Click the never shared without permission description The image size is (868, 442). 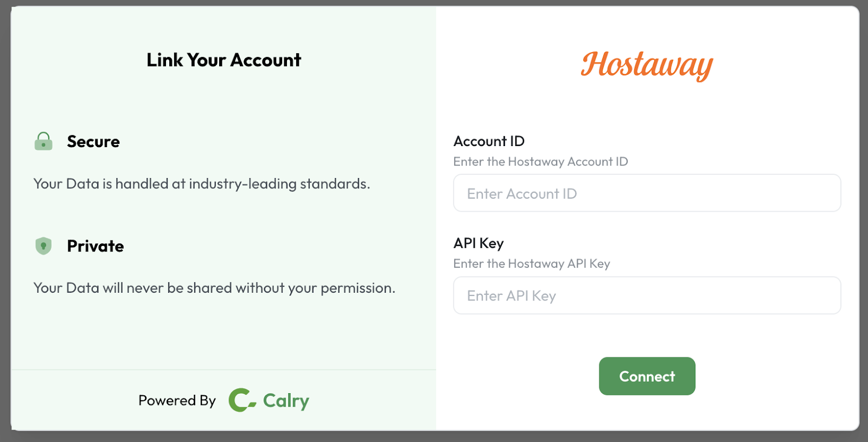(x=214, y=288)
